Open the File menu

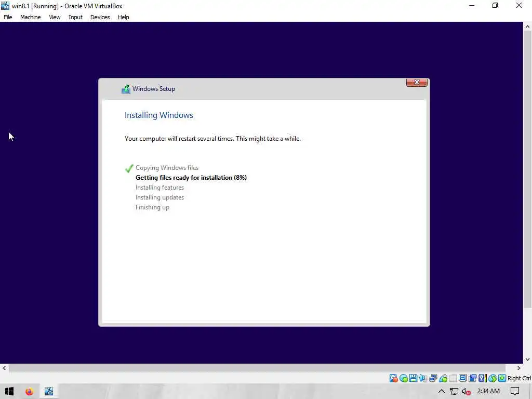pyautogui.click(x=8, y=17)
